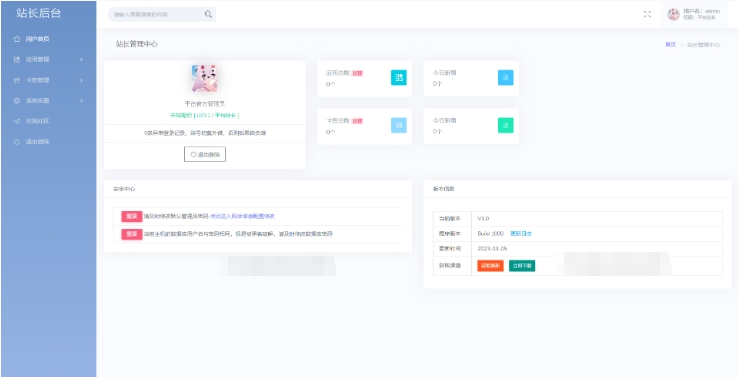
Task: Expand the 卡密管理 submenu arrow
Action: tap(82, 80)
